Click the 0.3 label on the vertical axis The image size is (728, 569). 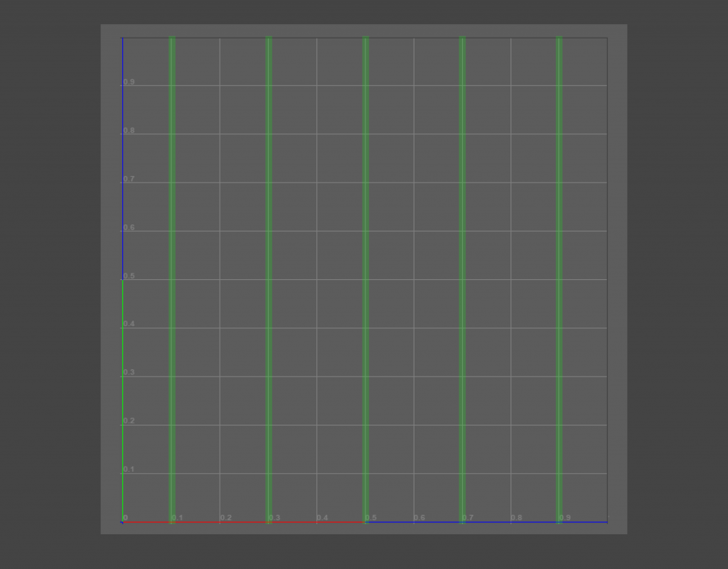tap(129, 372)
